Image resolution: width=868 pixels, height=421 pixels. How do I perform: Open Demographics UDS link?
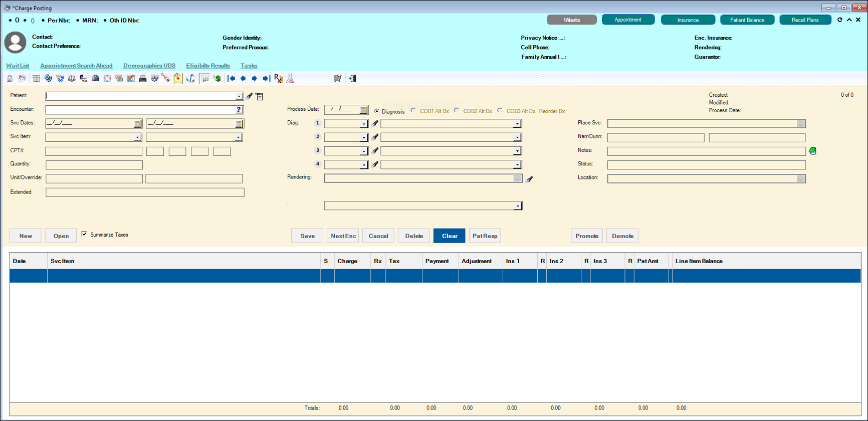point(149,66)
